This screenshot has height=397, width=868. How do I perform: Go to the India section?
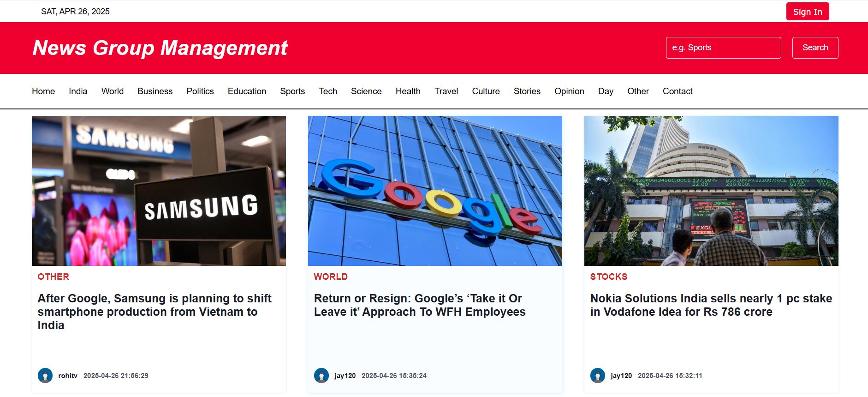point(78,91)
